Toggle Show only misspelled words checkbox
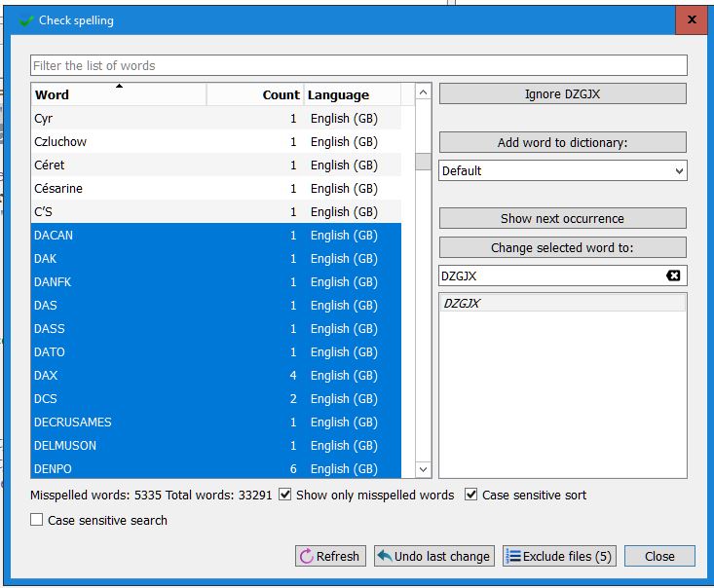The height and width of the screenshot is (588, 714). [x=285, y=495]
